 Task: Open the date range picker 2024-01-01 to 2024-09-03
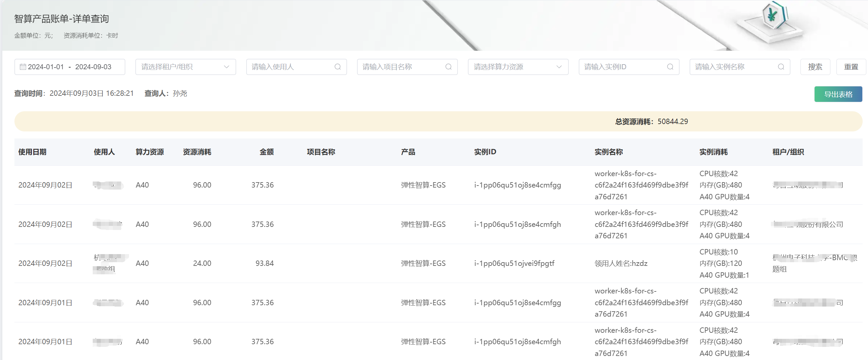[70, 67]
